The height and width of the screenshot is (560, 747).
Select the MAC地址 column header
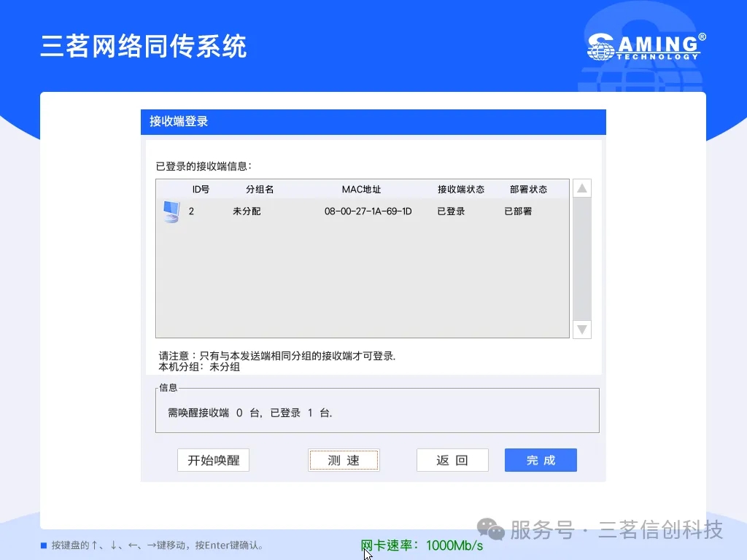pos(361,190)
